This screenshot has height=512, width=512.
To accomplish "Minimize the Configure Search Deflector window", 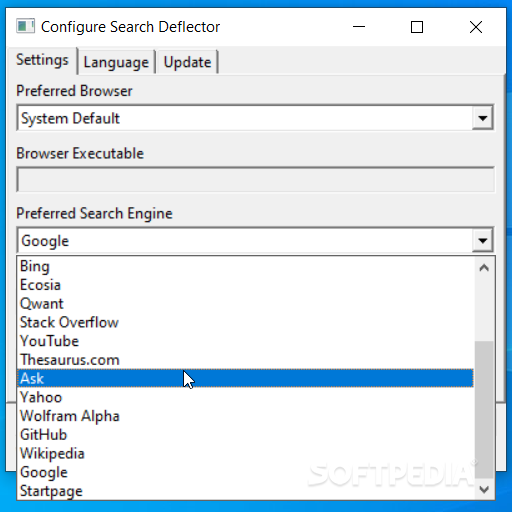I will [x=359, y=27].
